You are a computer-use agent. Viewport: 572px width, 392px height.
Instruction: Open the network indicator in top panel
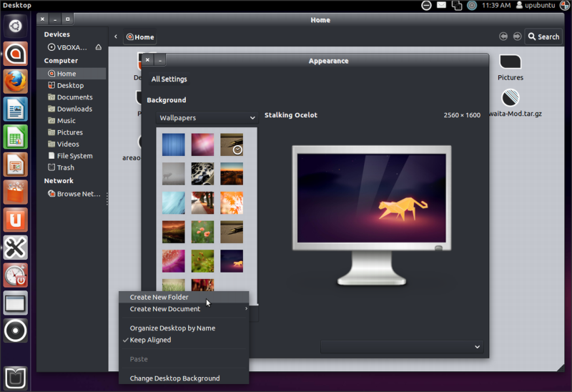(x=456, y=5)
